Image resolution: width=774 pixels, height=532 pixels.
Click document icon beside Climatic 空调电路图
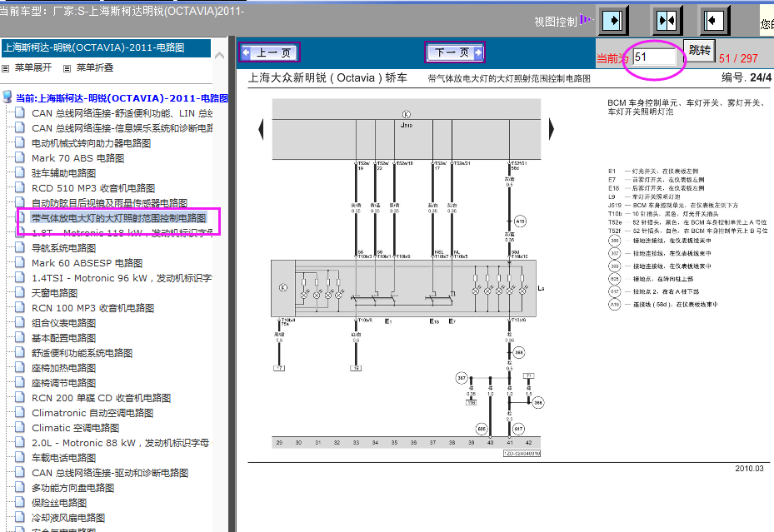pyautogui.click(x=20, y=427)
